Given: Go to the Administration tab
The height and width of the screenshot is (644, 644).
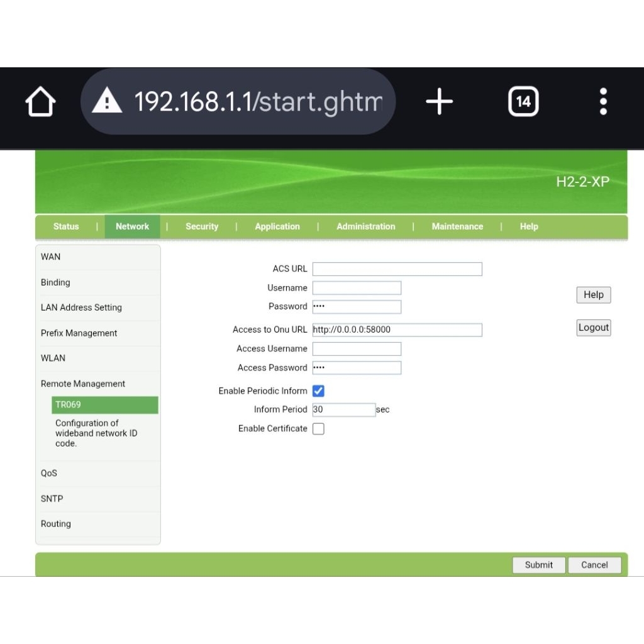Looking at the screenshot, I should pos(365,226).
